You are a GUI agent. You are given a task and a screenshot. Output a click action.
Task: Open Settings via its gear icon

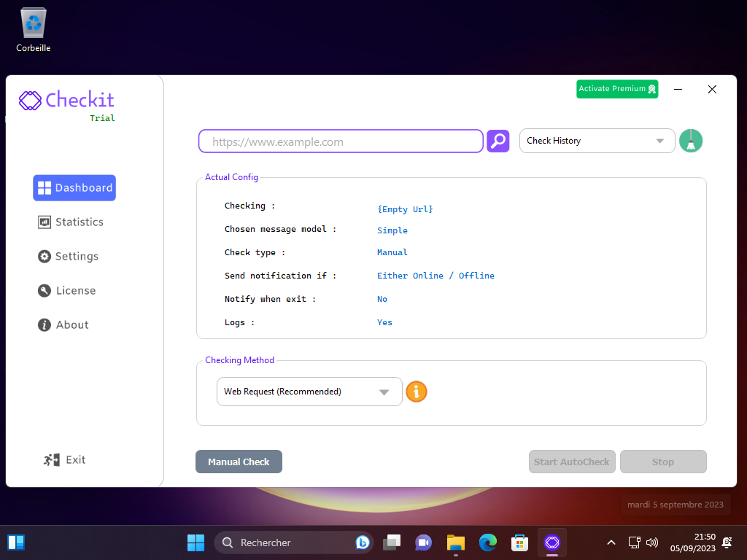(44, 256)
